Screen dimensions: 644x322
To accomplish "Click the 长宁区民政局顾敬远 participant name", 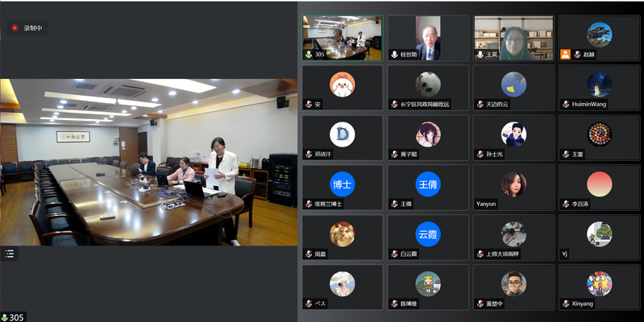I will pos(424,104).
